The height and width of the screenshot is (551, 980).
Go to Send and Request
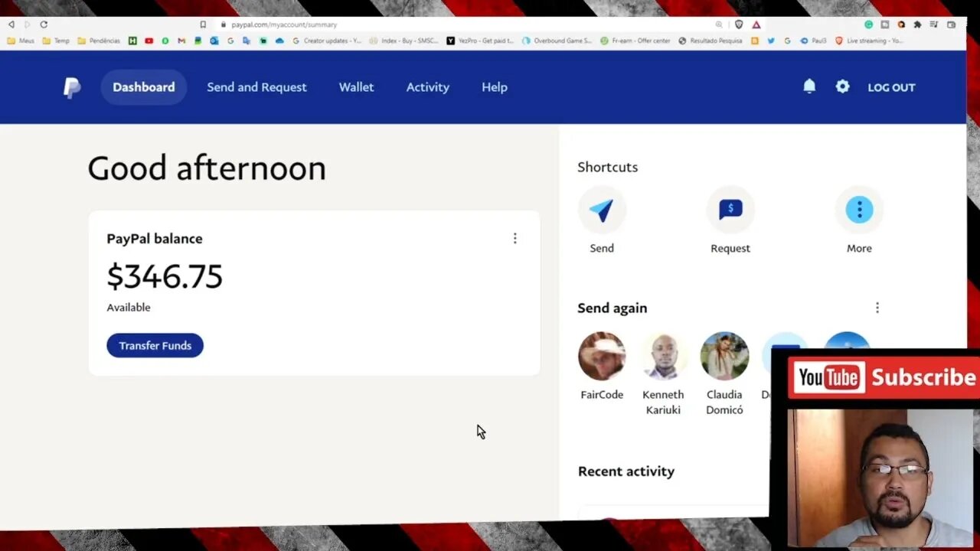coord(256,87)
